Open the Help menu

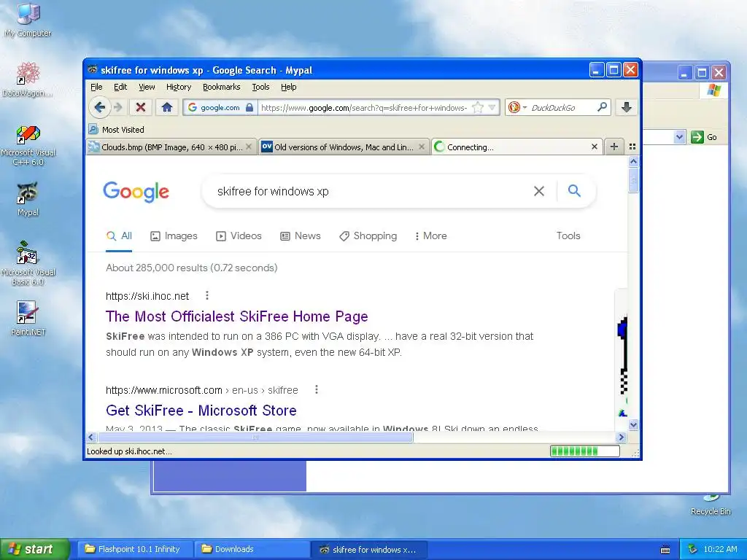pos(288,87)
